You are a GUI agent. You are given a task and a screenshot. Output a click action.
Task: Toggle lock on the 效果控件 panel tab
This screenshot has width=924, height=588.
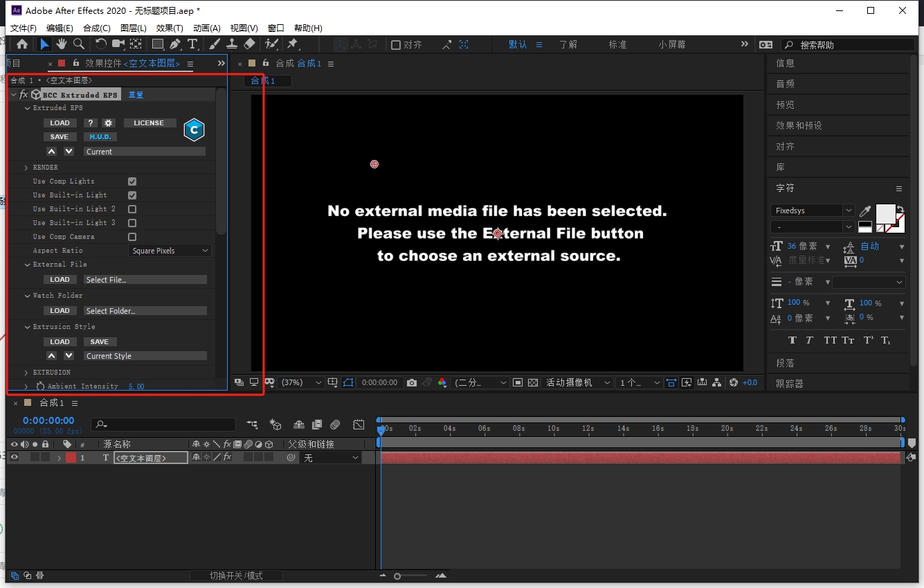click(x=76, y=63)
